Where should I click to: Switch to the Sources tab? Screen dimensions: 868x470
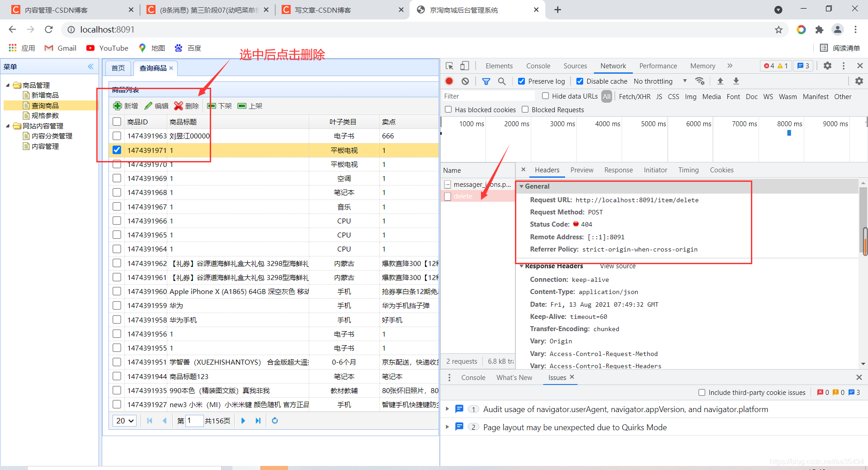click(575, 66)
